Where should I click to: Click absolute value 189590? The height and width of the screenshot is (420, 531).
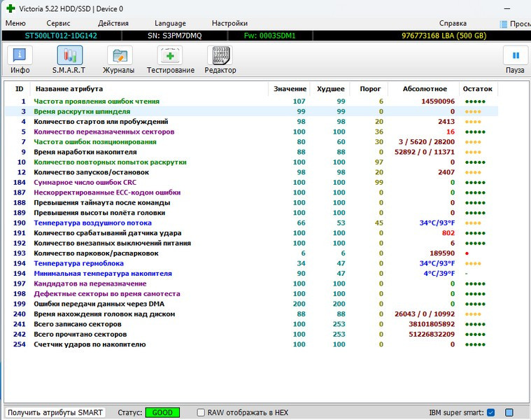pyautogui.click(x=442, y=253)
